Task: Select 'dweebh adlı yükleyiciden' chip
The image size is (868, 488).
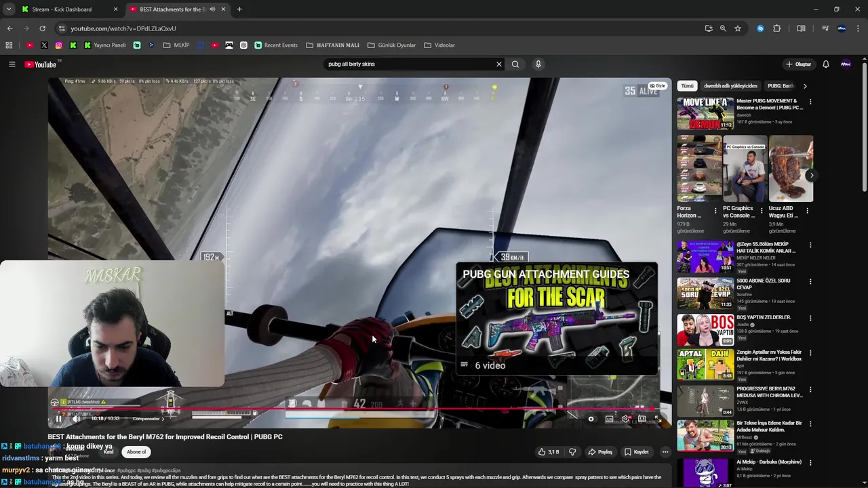Action: [x=730, y=86]
